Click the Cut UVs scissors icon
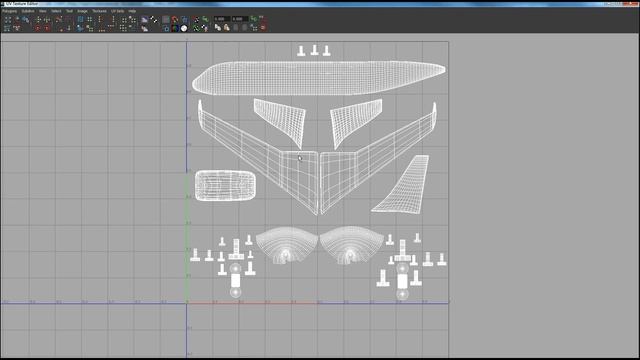 click(58, 19)
